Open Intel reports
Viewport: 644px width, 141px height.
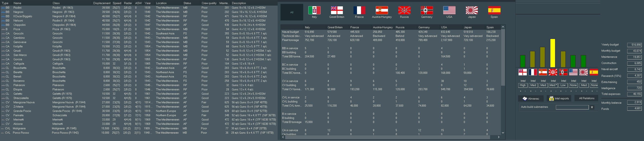click(x=559, y=98)
